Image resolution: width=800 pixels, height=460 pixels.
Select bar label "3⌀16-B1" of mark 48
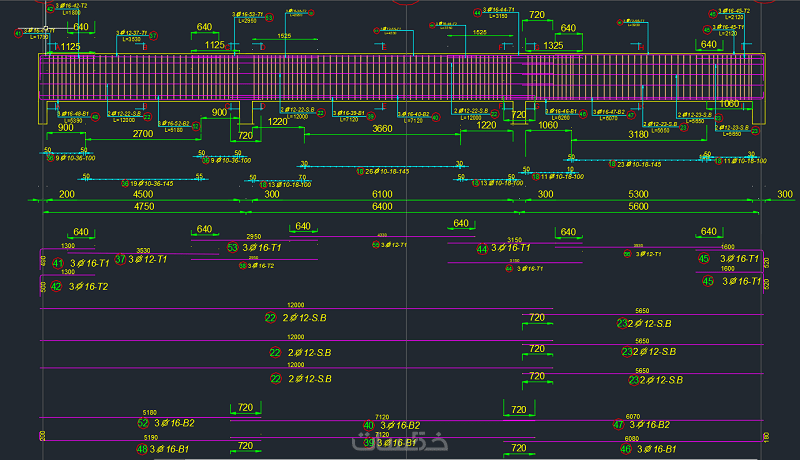click(x=169, y=449)
